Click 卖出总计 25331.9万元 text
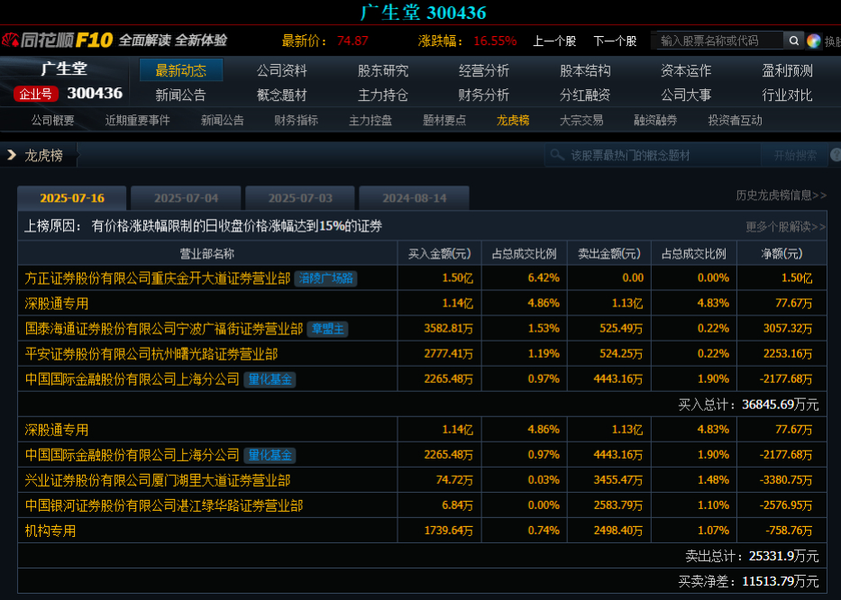Image resolution: width=841 pixels, height=600 pixels. pos(752,556)
